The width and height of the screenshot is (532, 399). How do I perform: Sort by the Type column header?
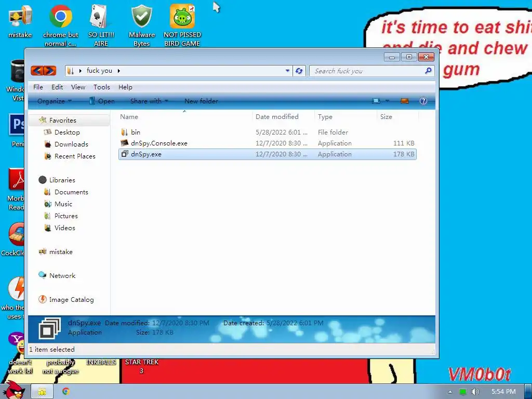[345, 117]
